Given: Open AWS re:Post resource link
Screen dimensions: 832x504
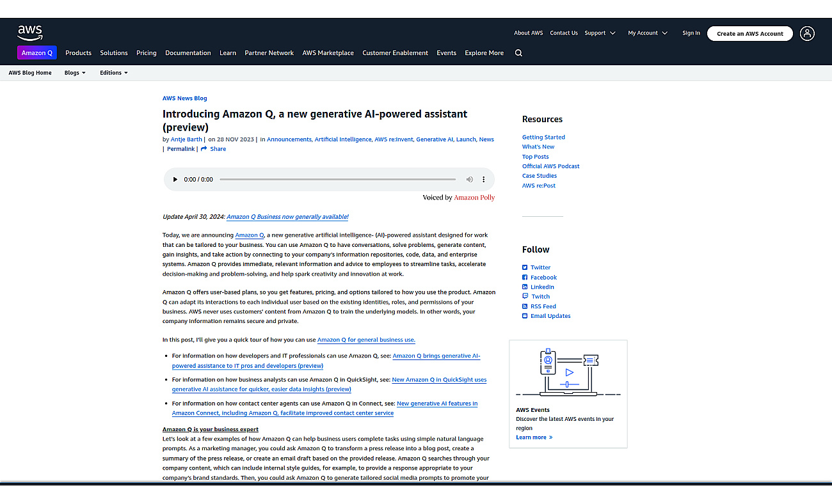Looking at the screenshot, I should [539, 186].
